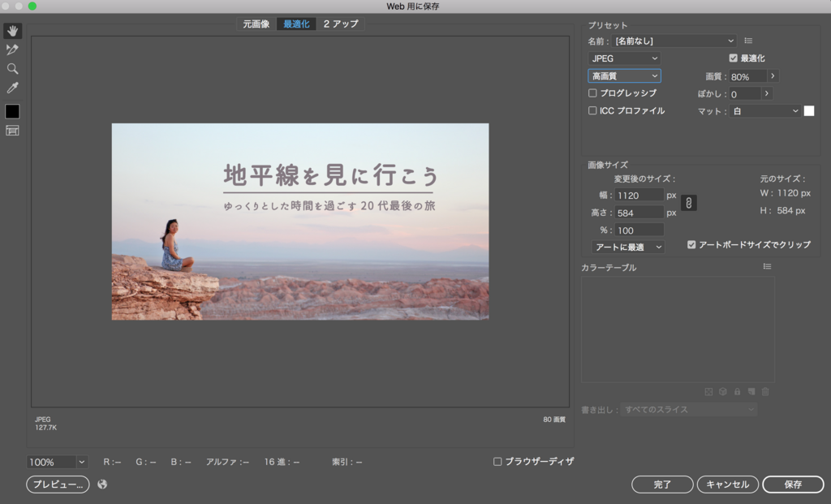This screenshot has height=504, width=831.
Task: Click the black eyedropper color swatch
Action: (12, 111)
